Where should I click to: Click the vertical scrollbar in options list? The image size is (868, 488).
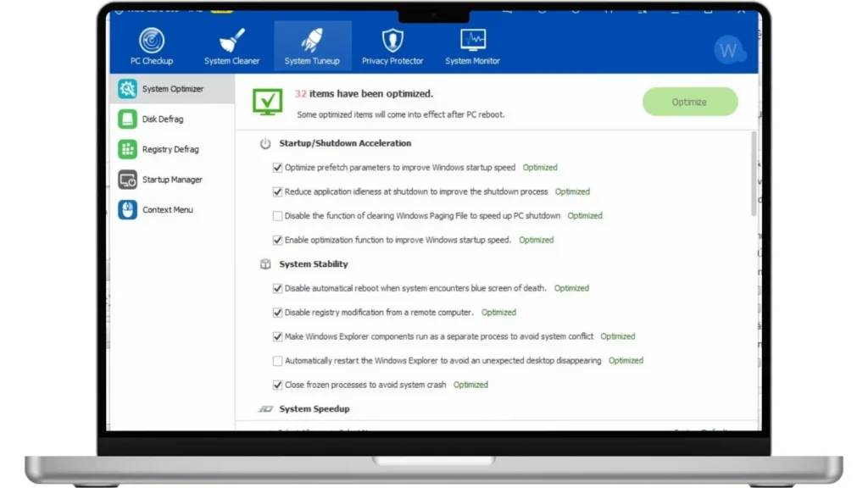753,174
